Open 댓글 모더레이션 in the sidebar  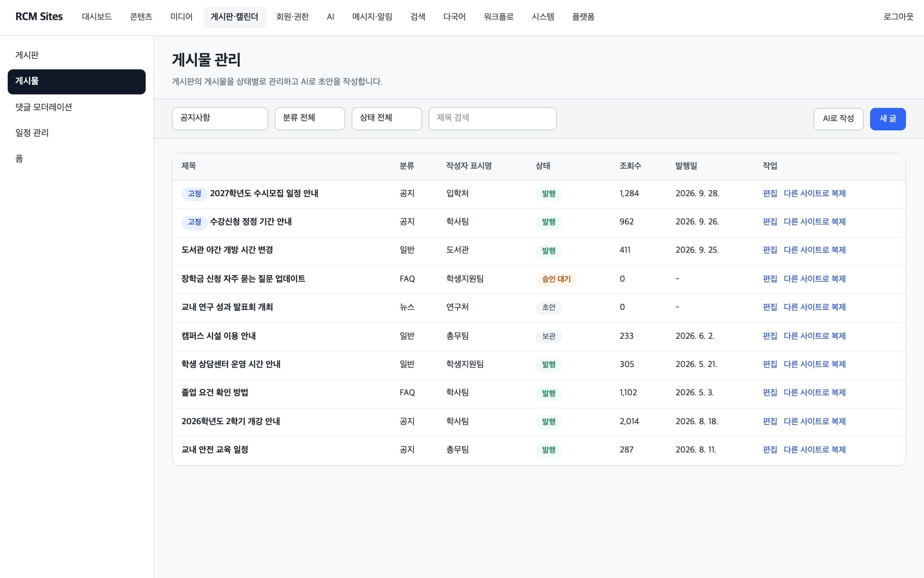[x=76, y=107]
